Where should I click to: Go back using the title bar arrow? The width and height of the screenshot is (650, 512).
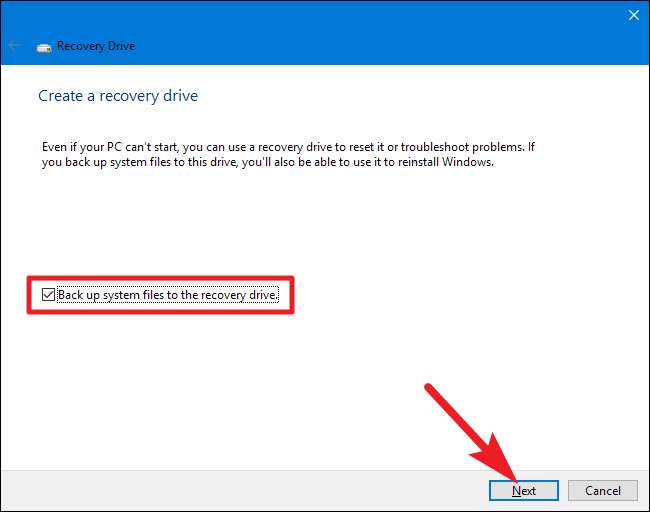point(15,45)
